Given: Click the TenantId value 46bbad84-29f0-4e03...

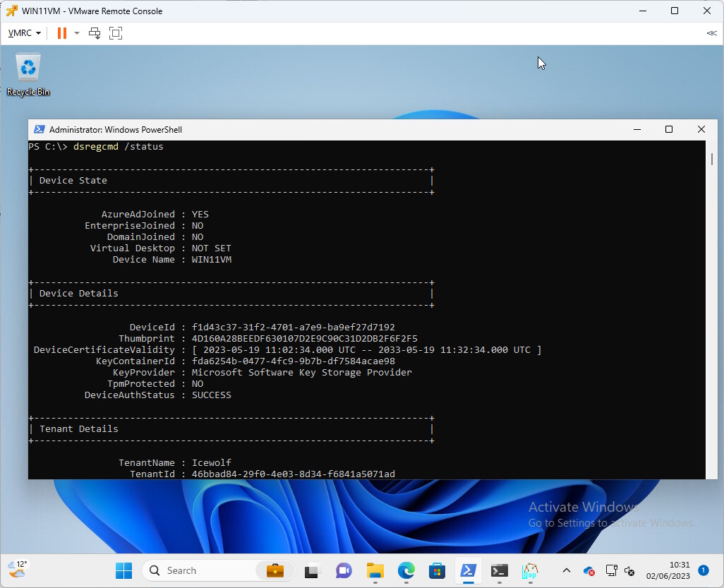Looking at the screenshot, I should coord(294,474).
